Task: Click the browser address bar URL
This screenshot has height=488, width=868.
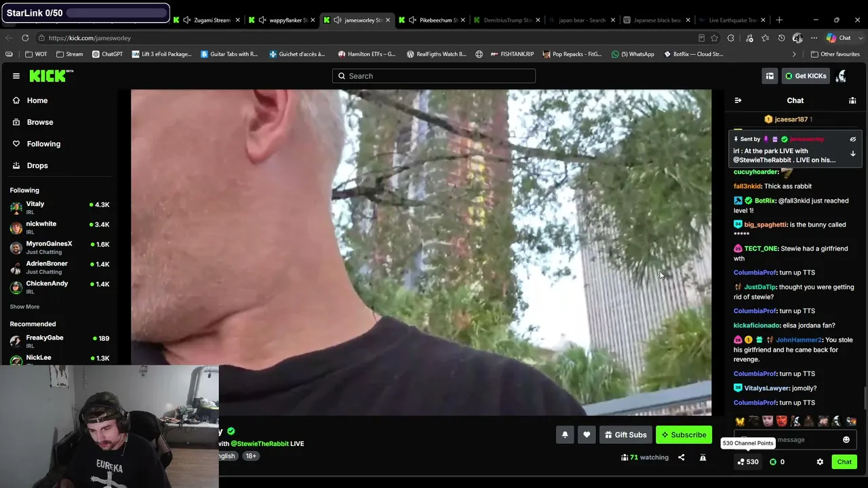Action: click(x=90, y=38)
